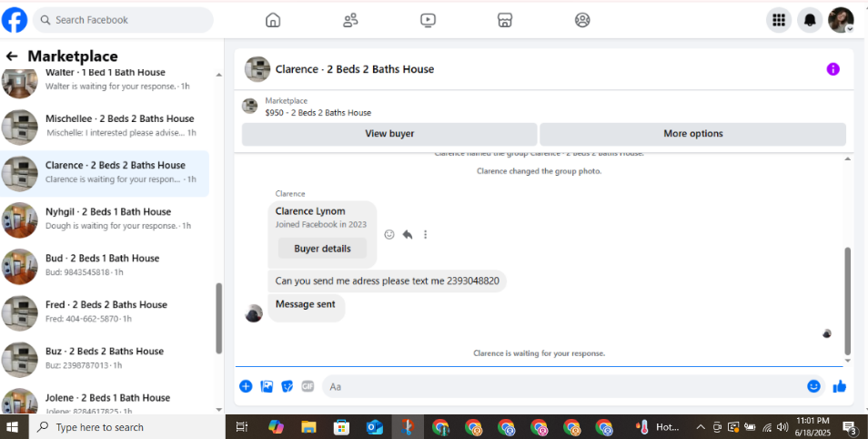Select the Bud · 2 Beds 1 Bath House chat
This screenshot has width=868, height=439.
point(105,265)
